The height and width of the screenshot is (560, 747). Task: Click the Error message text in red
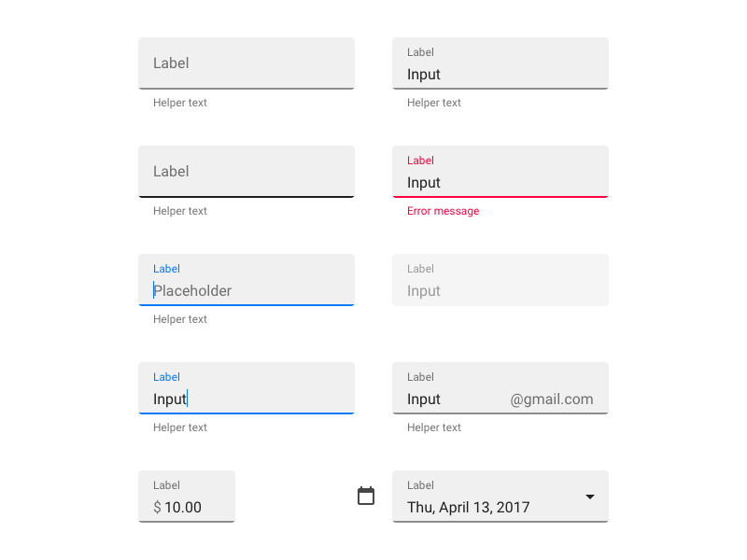pyautogui.click(x=443, y=211)
